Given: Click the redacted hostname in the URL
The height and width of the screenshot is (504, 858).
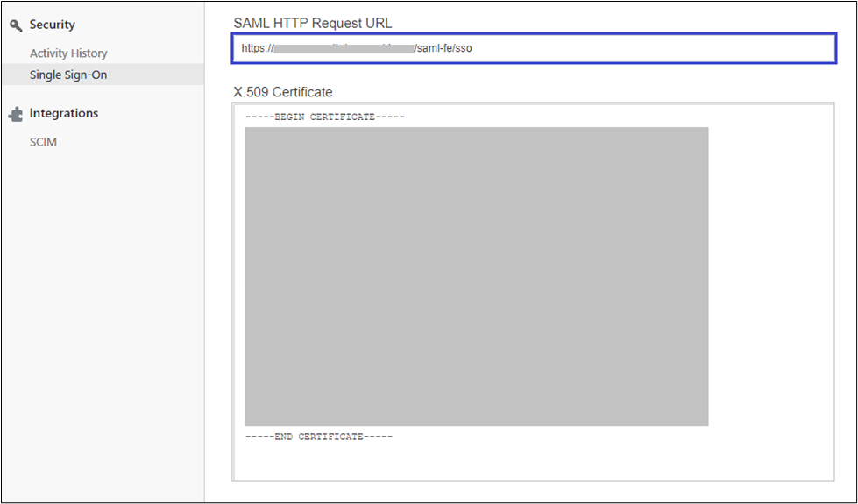Looking at the screenshot, I should point(344,49).
